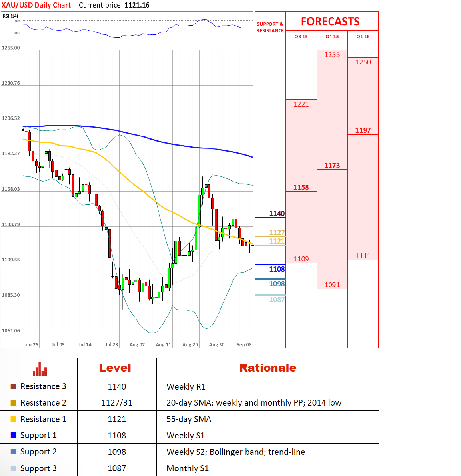Screen dimensions: 461x476
Task: Select the Q1 16 forecast column header
Action: pos(363,36)
